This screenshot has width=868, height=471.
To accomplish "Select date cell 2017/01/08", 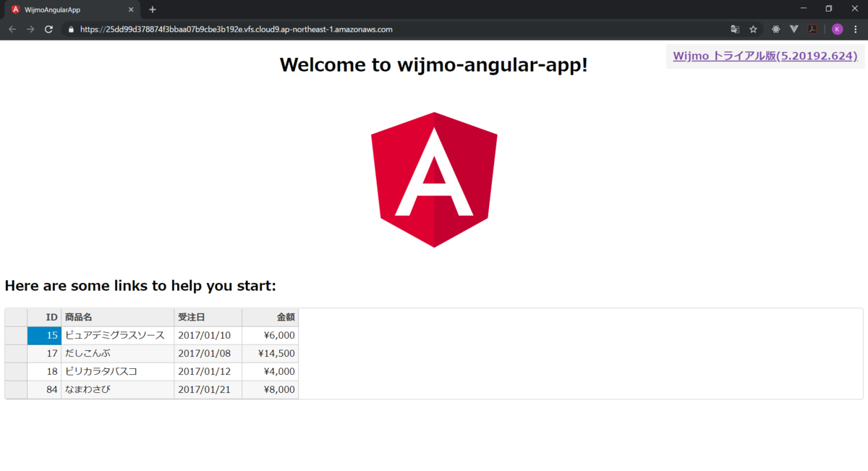I will [208, 353].
